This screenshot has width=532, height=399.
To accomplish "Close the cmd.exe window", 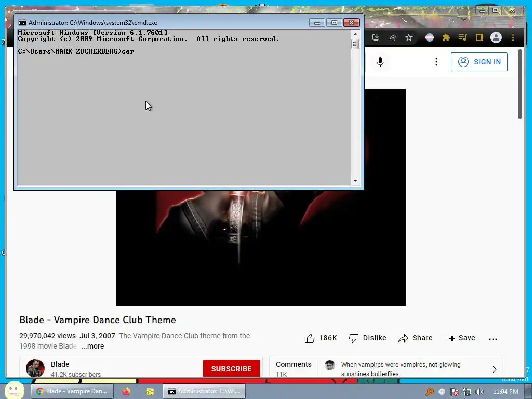I will coord(352,23).
